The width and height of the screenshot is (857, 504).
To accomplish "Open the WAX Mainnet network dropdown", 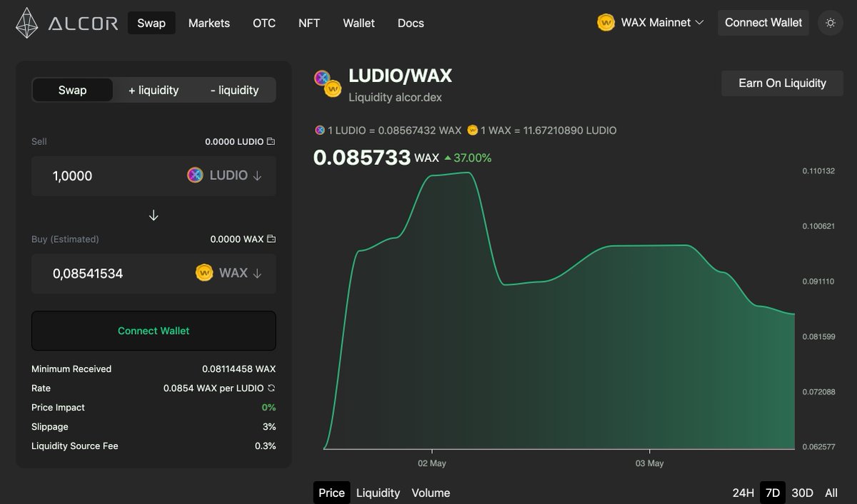I will (651, 23).
